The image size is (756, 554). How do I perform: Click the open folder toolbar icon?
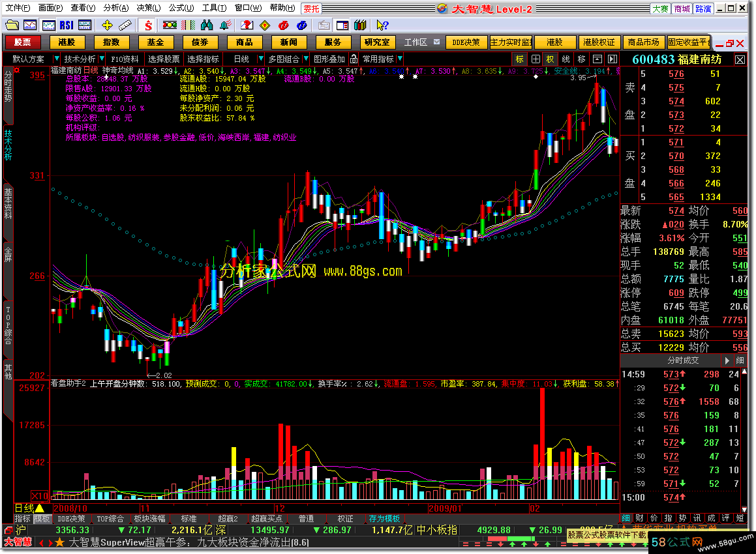pyautogui.click(x=12, y=25)
